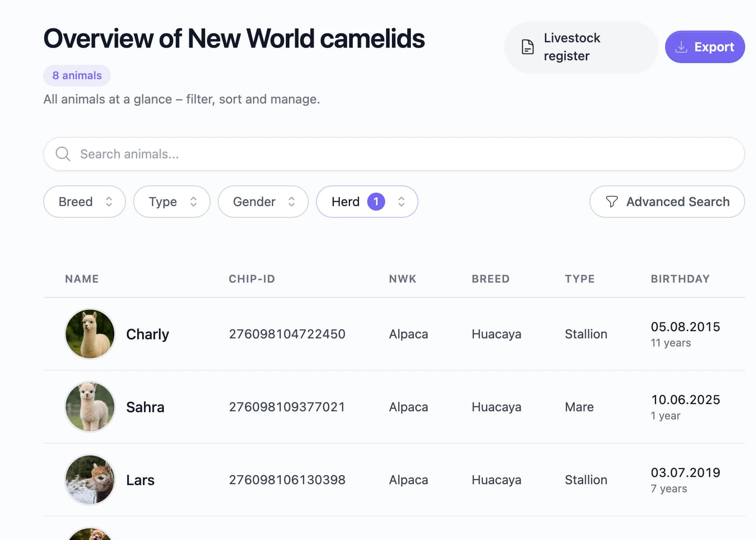Click birthday 05.08.2015 in Charly's row
The width and height of the screenshot is (756, 540).
[x=685, y=327]
